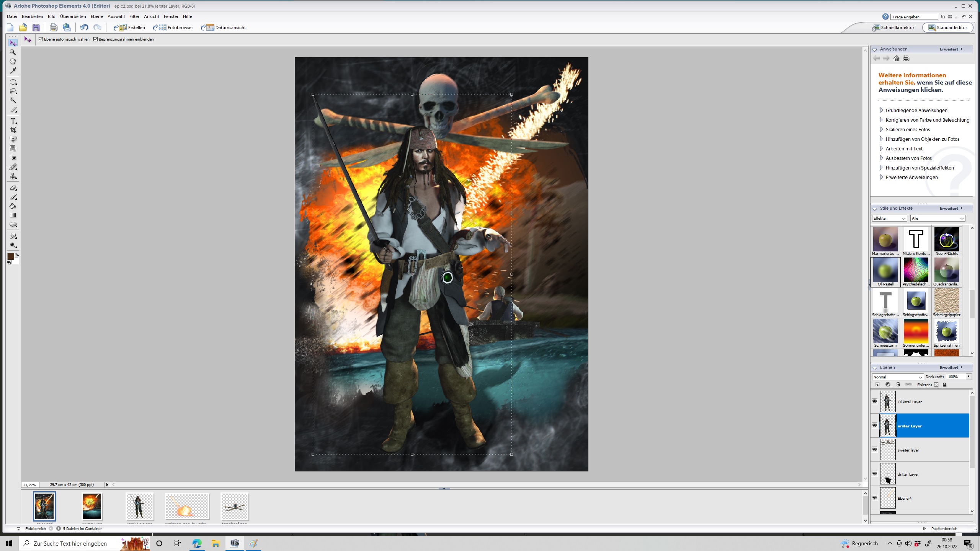Expand 'Arbeiten mit Text' instructions
Screen dimensions: 980x551
pos(904,148)
